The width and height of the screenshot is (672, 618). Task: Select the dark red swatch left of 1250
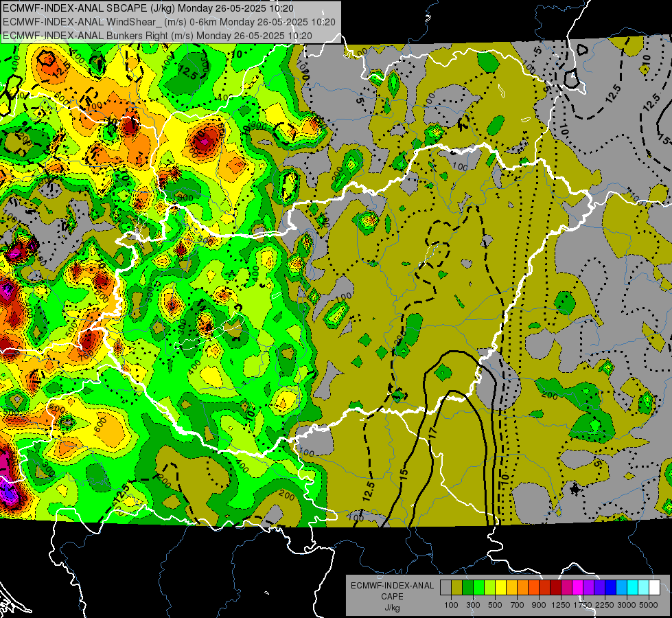coord(555,588)
